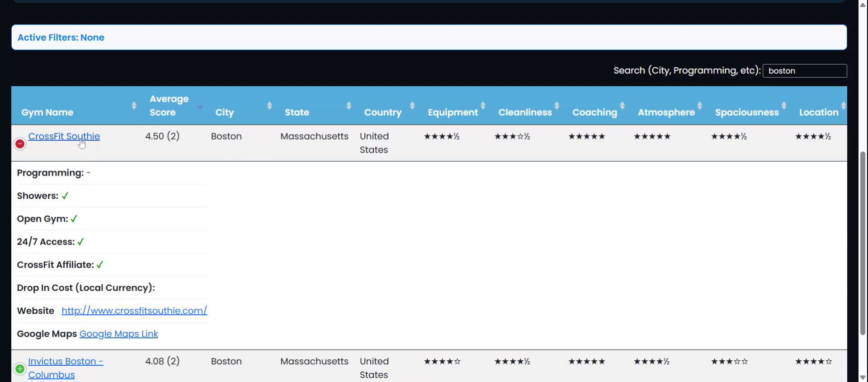Click the scrollbar down arrow

[863, 377]
